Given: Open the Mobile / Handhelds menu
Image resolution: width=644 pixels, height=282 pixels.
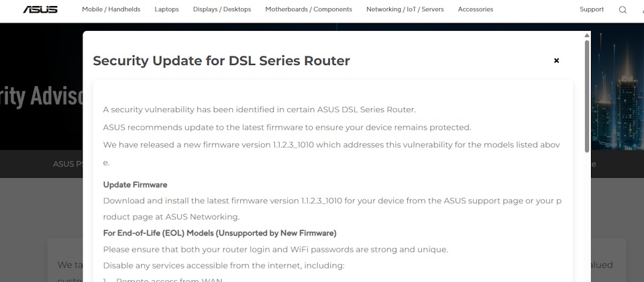Looking at the screenshot, I should 111,9.
